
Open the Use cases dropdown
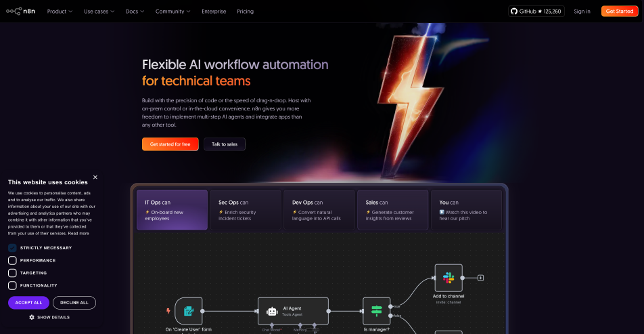99,12
